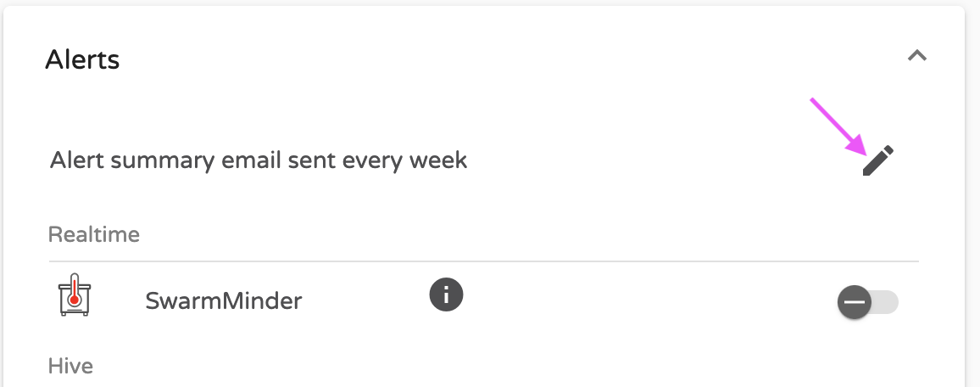980x387 pixels.
Task: Click 'Alert summary email sent every week' text
Action: pyautogui.click(x=259, y=160)
